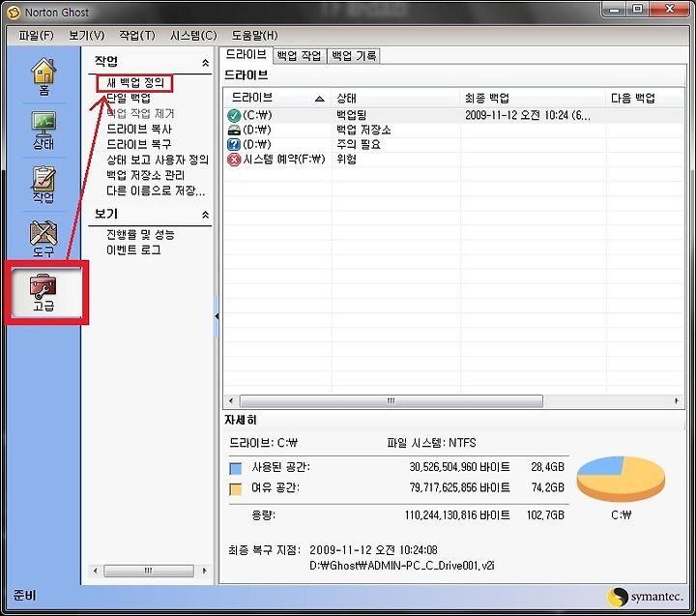Click the Norton Ghost title bar icon
The height and width of the screenshot is (616, 696).
14,13
